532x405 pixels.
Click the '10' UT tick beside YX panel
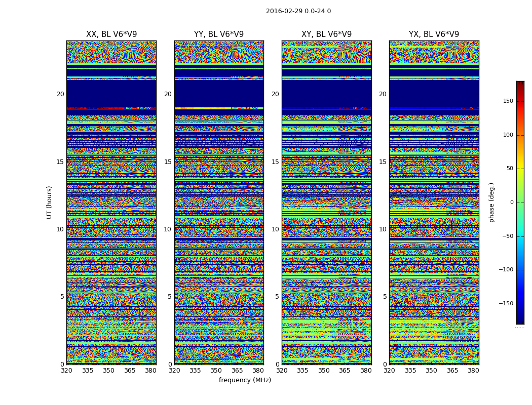pos(383,229)
